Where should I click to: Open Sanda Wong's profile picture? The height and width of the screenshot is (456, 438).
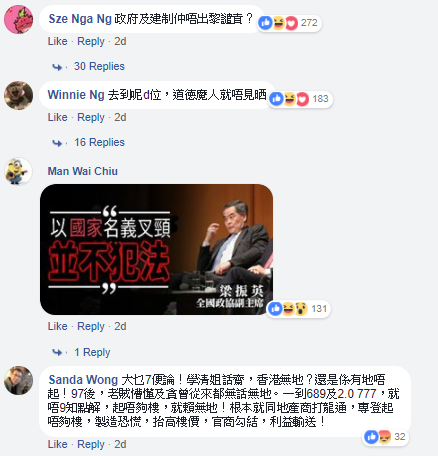click(x=19, y=380)
